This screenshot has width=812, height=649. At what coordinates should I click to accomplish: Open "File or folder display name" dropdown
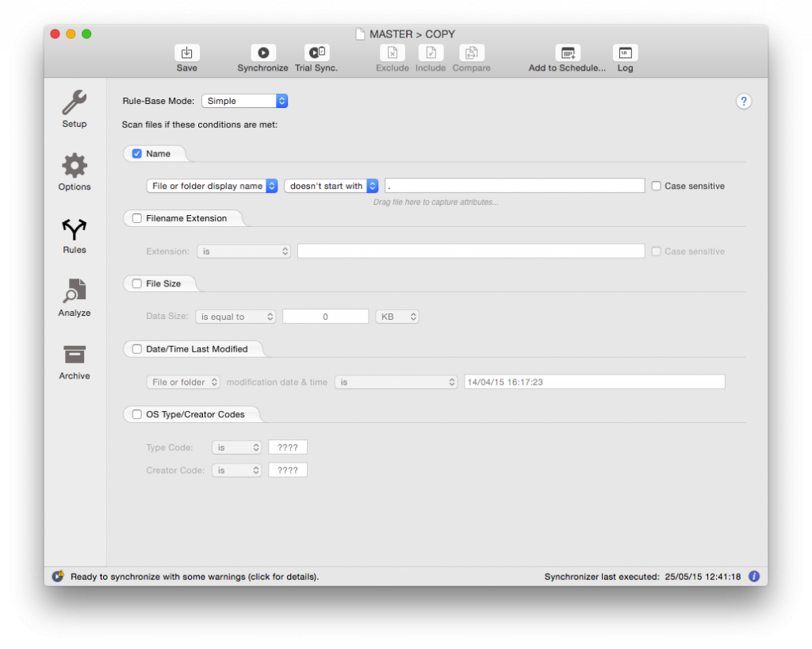(x=212, y=186)
